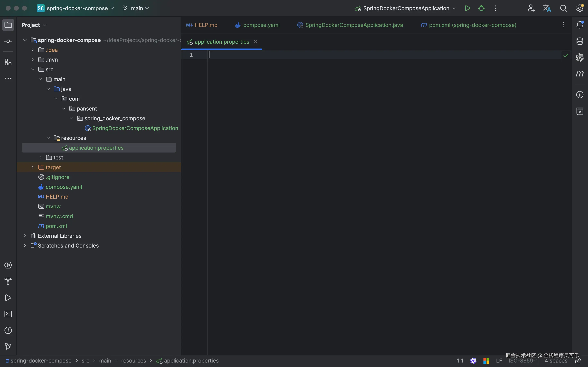The height and width of the screenshot is (367, 588).
Task: Open the Commit tool window icon
Action: pyautogui.click(x=8, y=41)
